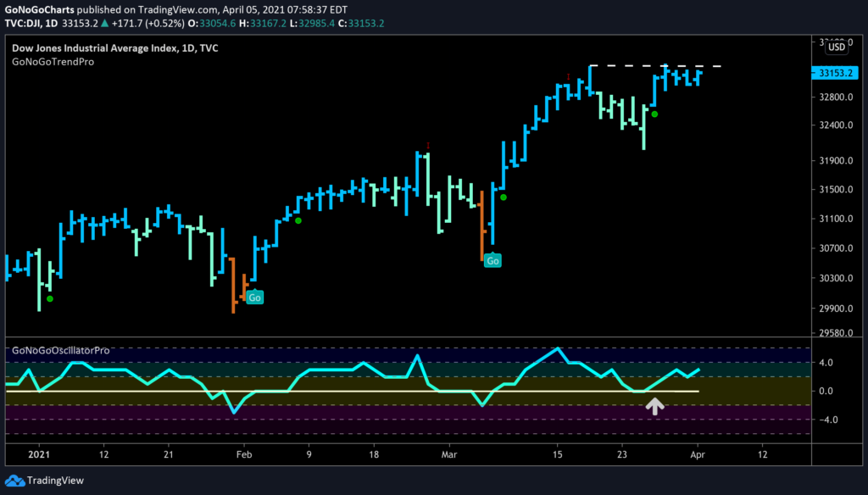Click the oscillator 0.0 axis label
The height and width of the screenshot is (495, 868).
pyautogui.click(x=826, y=391)
